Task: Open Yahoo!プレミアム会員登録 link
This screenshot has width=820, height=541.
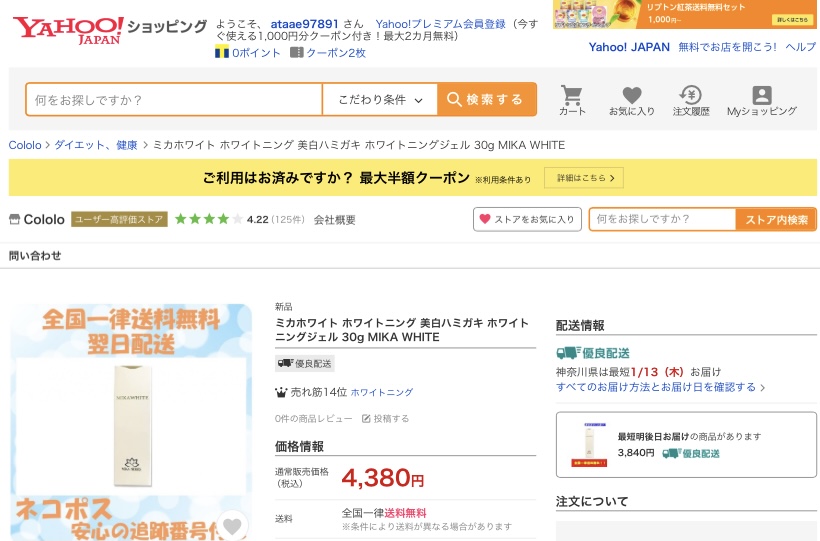Action: (x=440, y=24)
